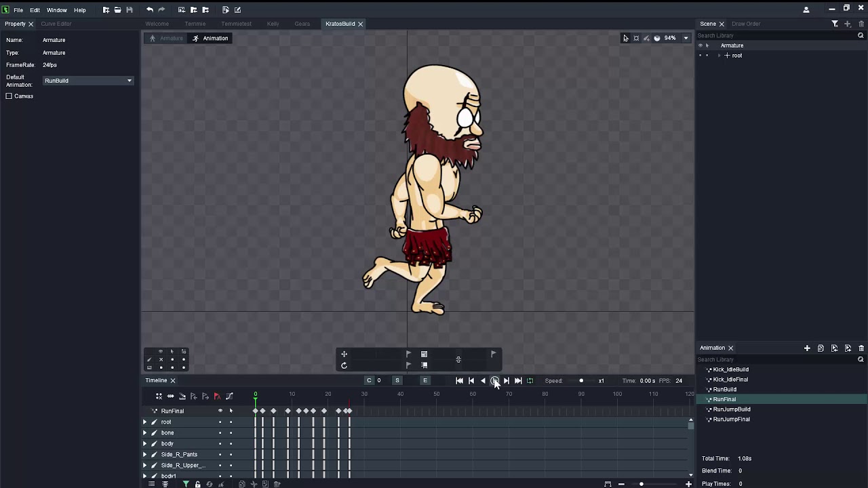
Task: Enable the Canvas checkbox
Action: pos(9,96)
